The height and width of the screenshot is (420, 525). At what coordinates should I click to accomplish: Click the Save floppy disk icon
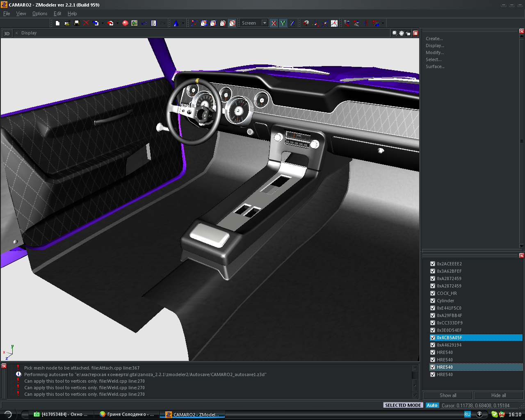pos(76,23)
